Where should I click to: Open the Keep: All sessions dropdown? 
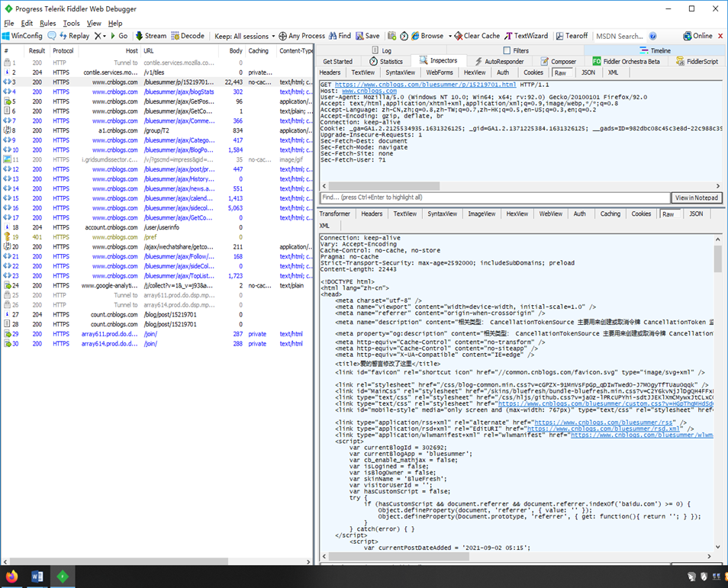click(x=245, y=36)
